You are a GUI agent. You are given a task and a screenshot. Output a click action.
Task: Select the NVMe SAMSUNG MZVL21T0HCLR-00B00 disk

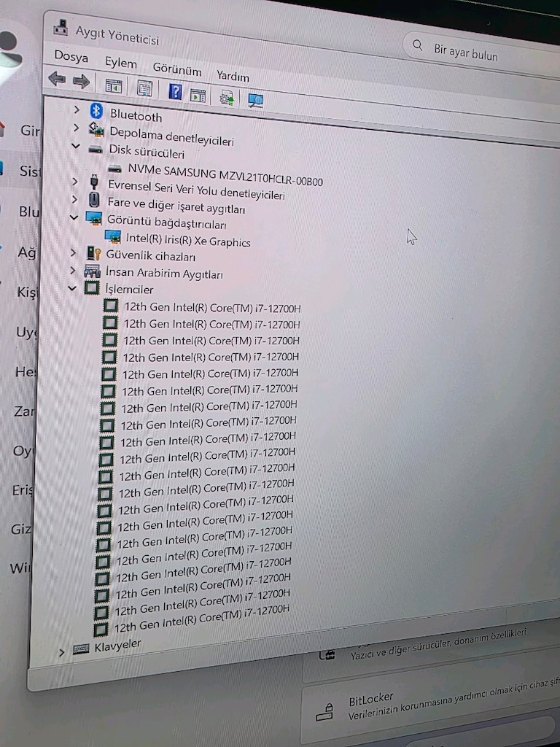(x=225, y=175)
